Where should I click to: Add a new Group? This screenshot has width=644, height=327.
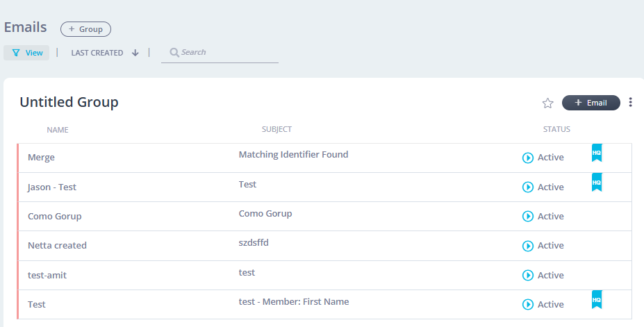click(85, 29)
